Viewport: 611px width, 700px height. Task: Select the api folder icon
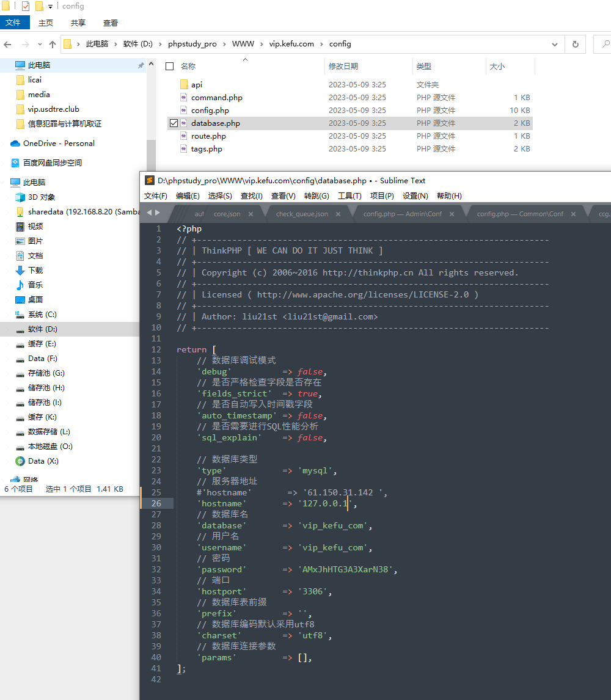pos(184,84)
